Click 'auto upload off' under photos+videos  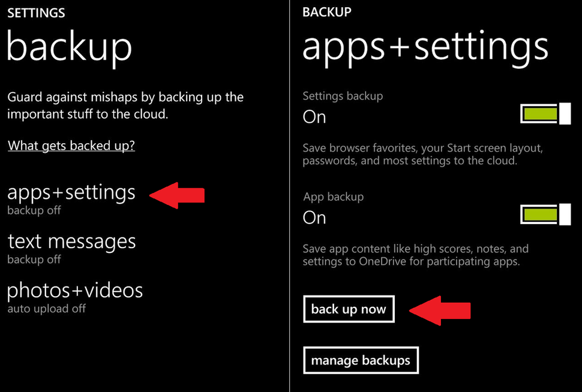47,309
